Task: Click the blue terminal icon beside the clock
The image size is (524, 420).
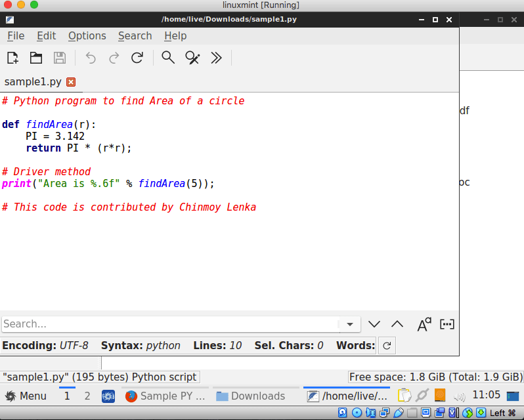Action: point(513,396)
